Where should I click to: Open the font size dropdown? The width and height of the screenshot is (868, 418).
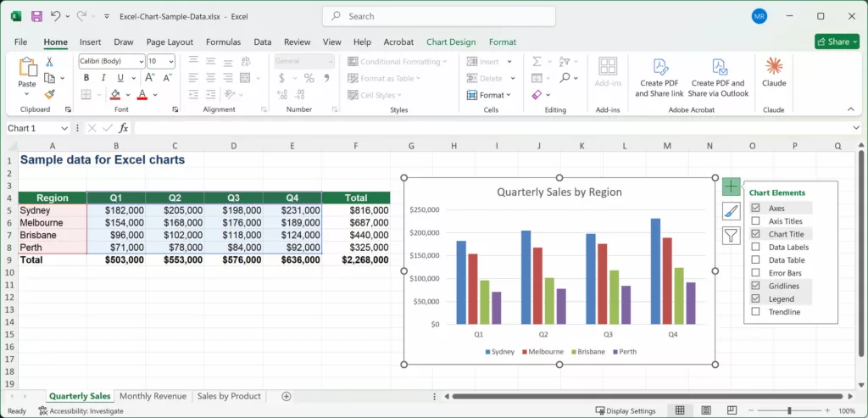click(x=171, y=61)
